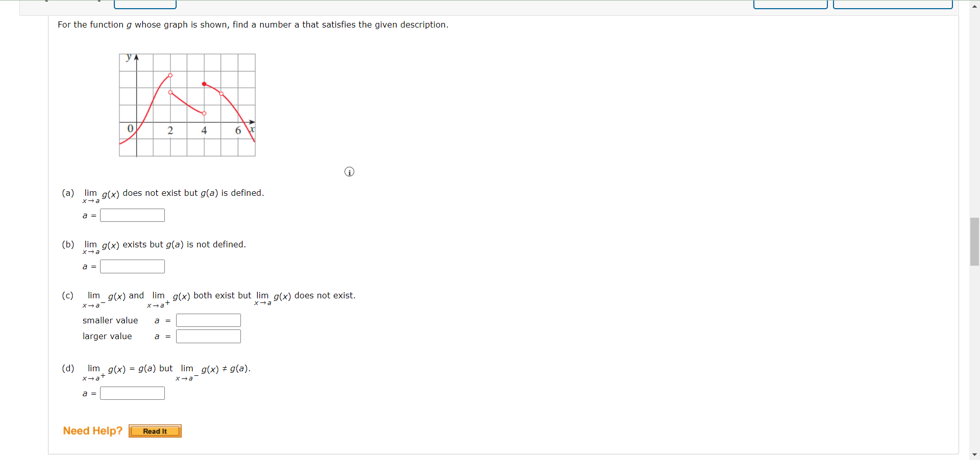The width and height of the screenshot is (980, 460).
Task: Click the scrollbar down arrow
Action: 974,454
